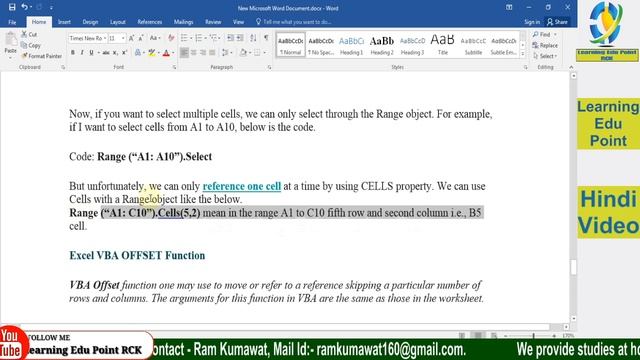This screenshot has width=640, height=360.
Task: Sort the selected text
Action: coord(253,38)
